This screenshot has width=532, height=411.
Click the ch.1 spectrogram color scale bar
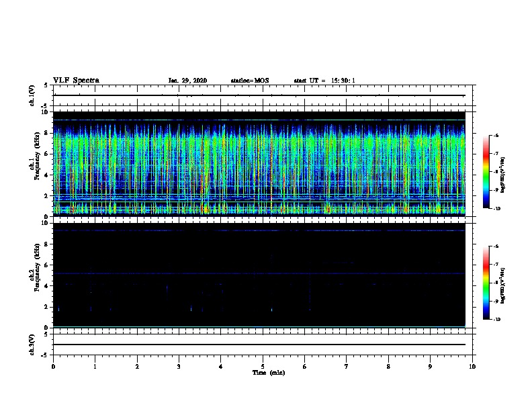click(486, 172)
